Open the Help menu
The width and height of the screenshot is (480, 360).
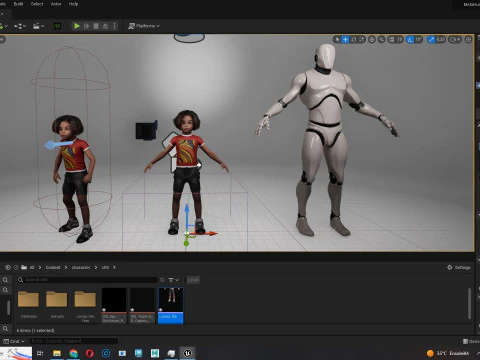73,4
